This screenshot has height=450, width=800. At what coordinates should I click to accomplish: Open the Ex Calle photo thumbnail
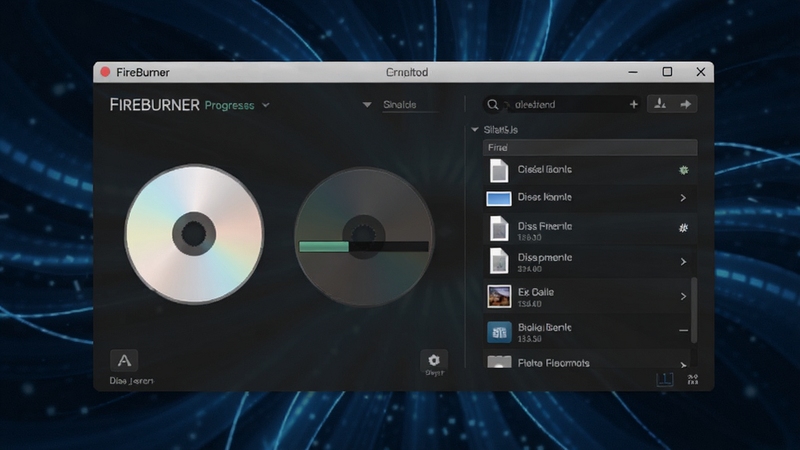499,296
